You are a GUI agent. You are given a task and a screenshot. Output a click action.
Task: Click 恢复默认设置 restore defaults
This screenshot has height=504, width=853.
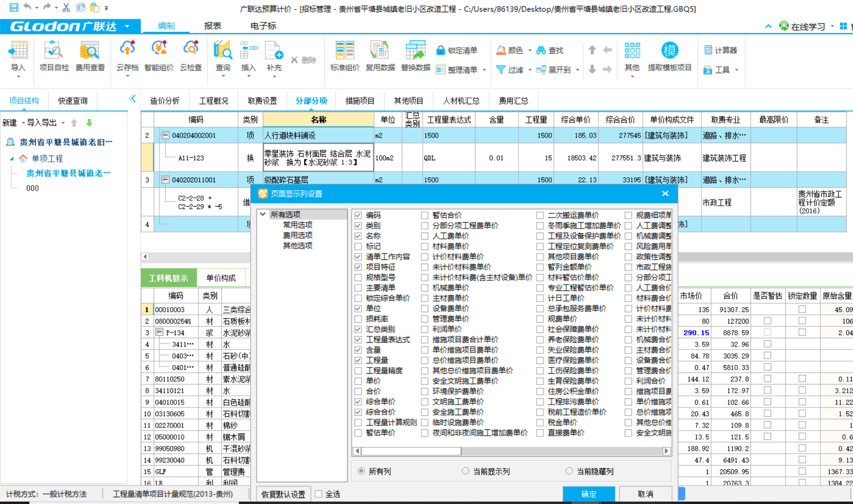[x=283, y=494]
